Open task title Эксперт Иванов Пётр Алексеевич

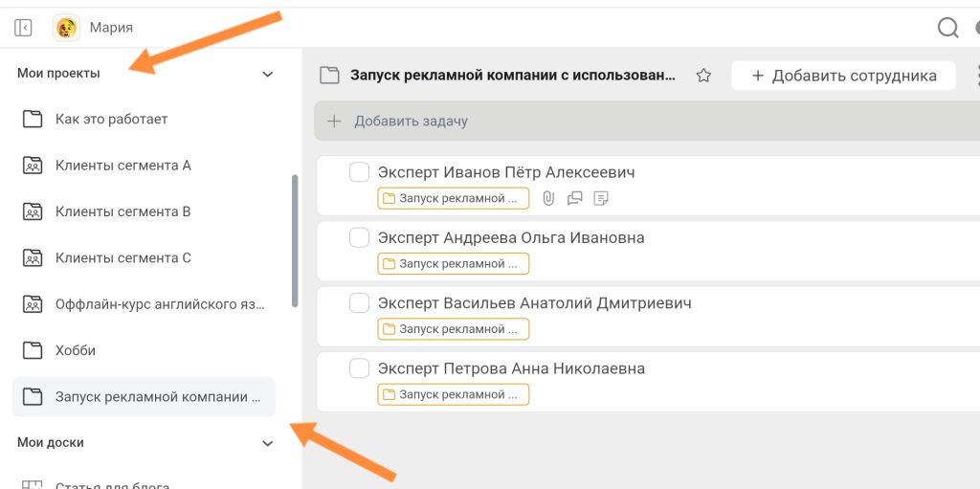[x=506, y=172]
